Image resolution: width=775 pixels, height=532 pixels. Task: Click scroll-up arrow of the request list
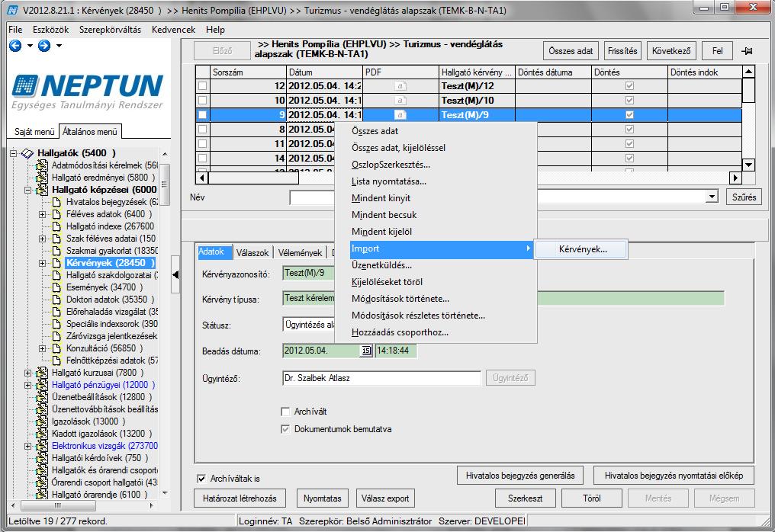pos(749,72)
